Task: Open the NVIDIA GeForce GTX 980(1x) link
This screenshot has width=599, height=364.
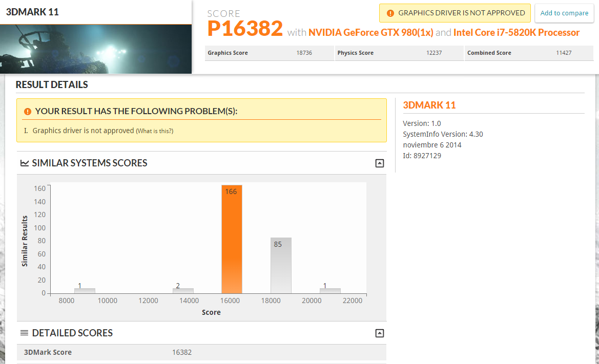Action: [370, 32]
